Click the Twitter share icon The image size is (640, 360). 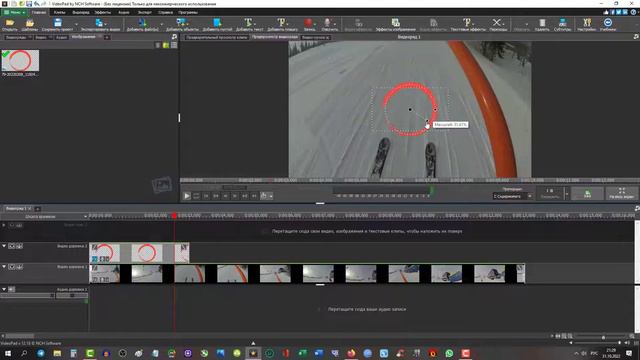618,12
